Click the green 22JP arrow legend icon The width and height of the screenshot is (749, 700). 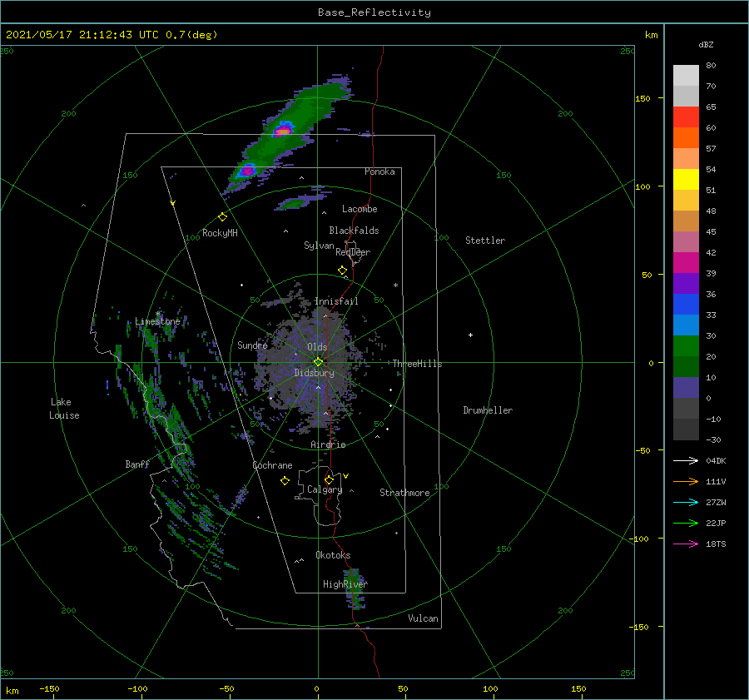click(686, 524)
